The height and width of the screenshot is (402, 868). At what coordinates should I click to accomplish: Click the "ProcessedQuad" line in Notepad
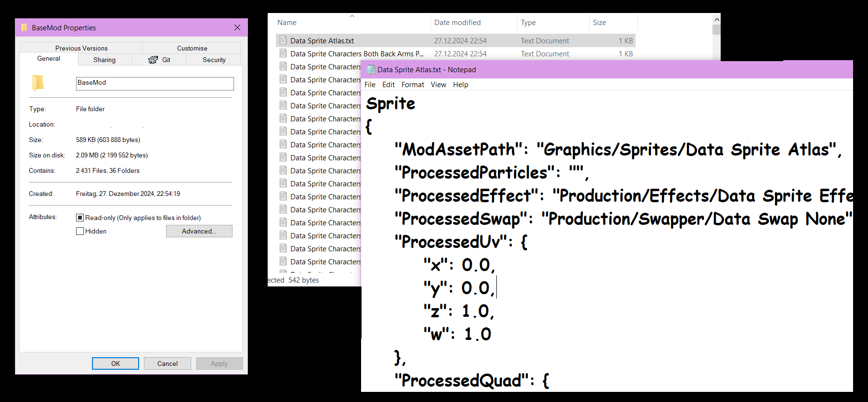click(472, 380)
